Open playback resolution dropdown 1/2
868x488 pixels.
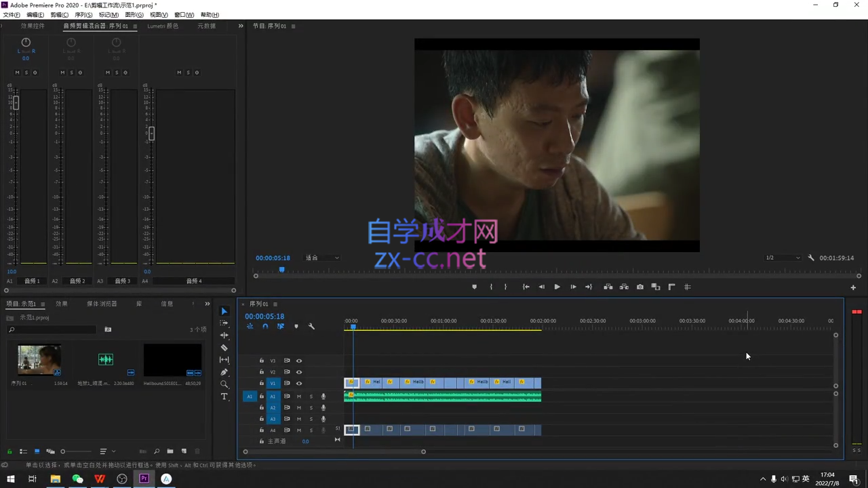(783, 258)
